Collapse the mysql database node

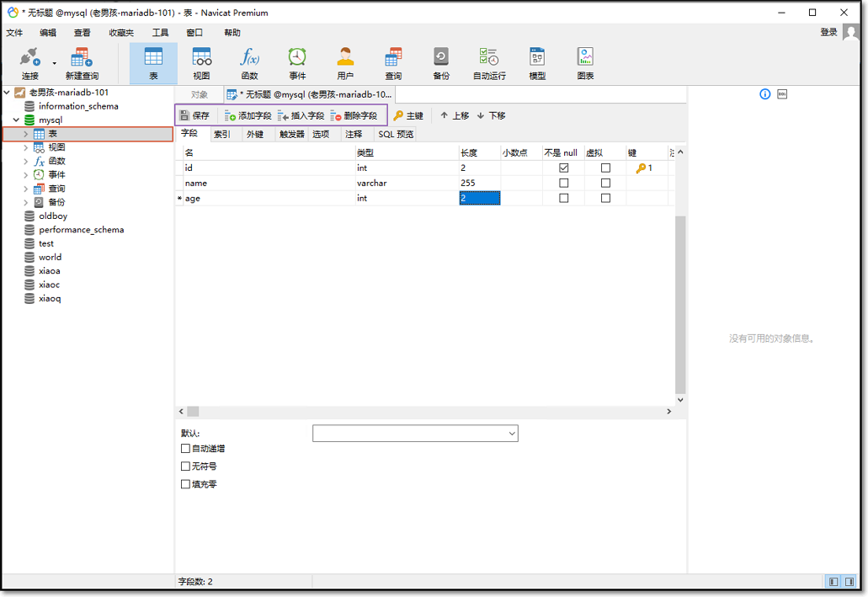coord(16,120)
